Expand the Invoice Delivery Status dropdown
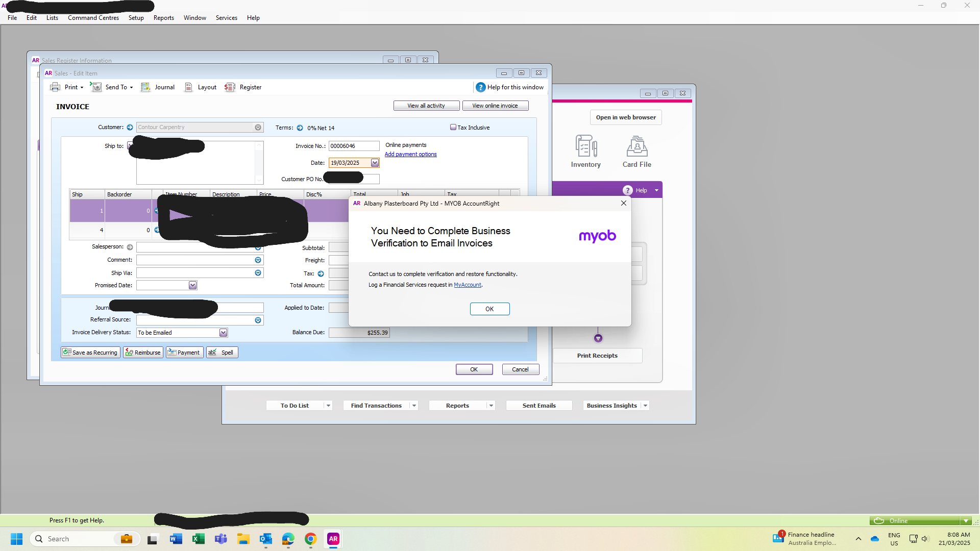The height and width of the screenshot is (551, 980). [x=223, y=333]
